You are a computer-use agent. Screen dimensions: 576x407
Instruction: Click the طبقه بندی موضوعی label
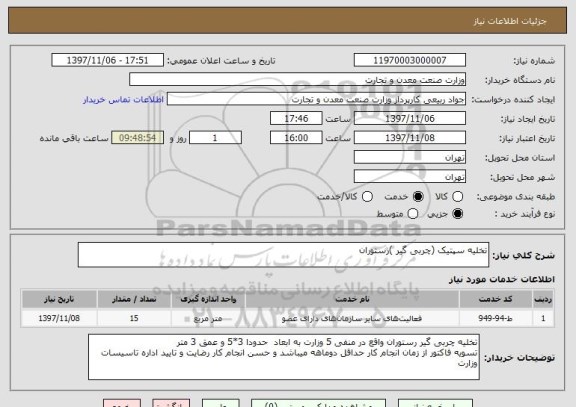point(516,197)
